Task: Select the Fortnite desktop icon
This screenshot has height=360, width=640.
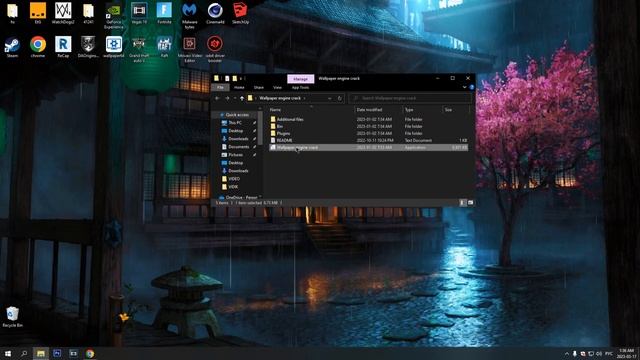Action: pos(164,13)
